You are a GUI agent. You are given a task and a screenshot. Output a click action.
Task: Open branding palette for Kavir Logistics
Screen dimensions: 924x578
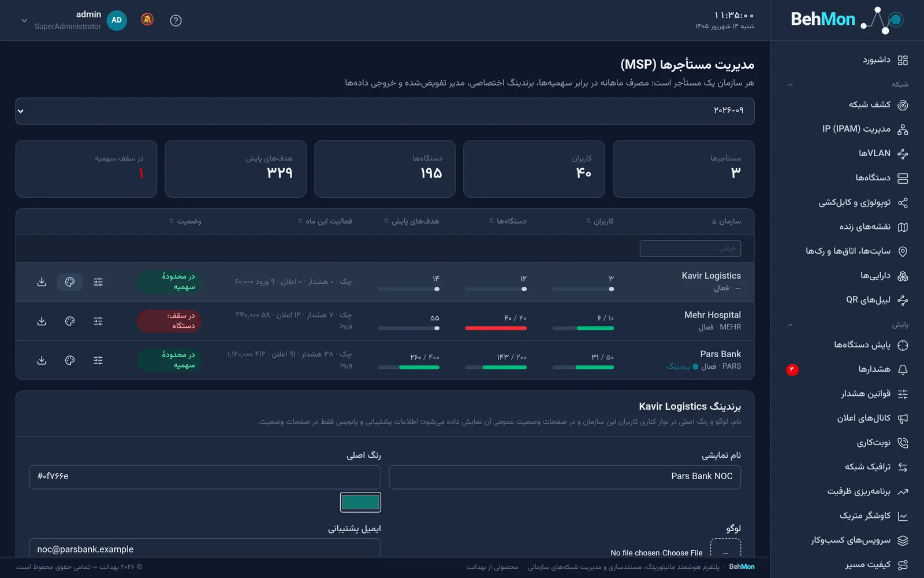pos(70,282)
